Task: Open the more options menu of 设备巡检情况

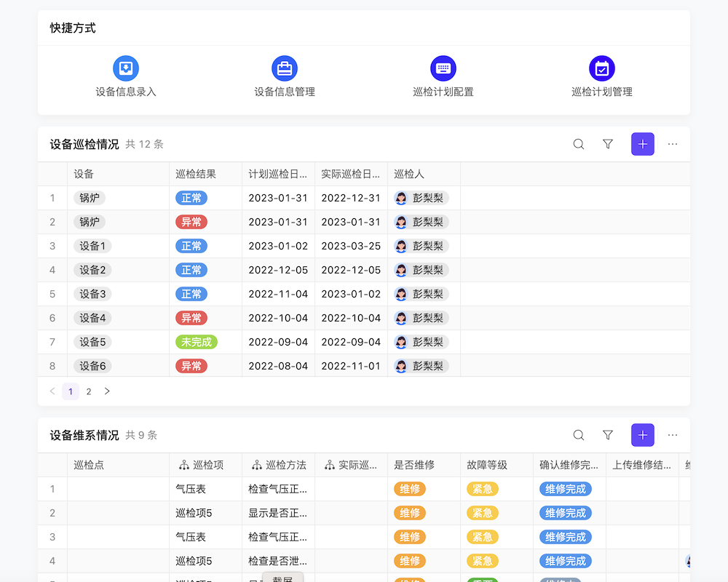Action: pyautogui.click(x=672, y=144)
